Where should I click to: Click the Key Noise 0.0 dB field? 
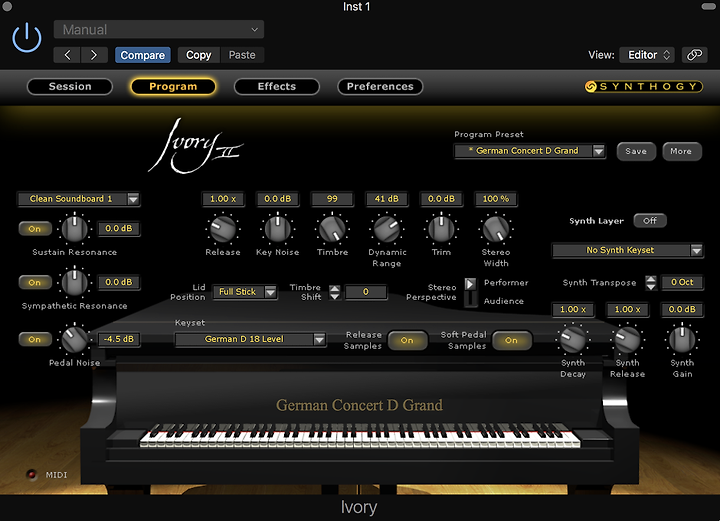(278, 199)
